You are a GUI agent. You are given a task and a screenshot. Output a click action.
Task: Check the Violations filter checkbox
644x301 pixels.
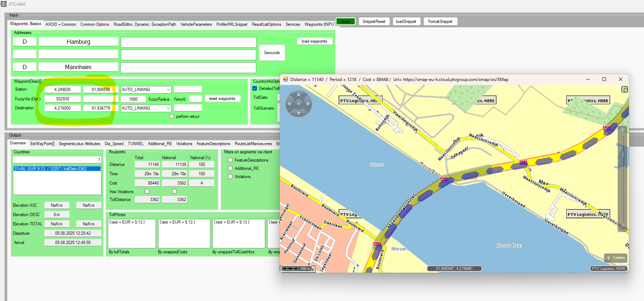(230, 177)
